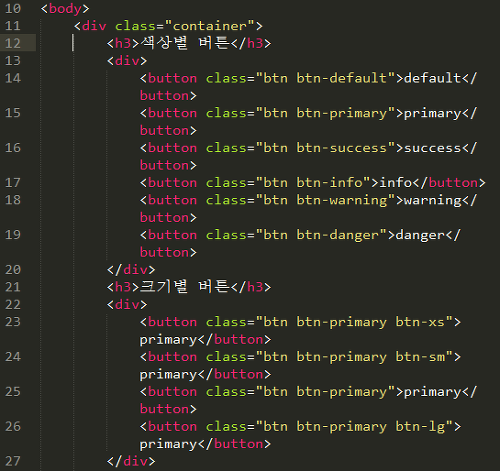Click wrapped "button>" text under line 19
500x471 pixels.
click(x=168, y=252)
